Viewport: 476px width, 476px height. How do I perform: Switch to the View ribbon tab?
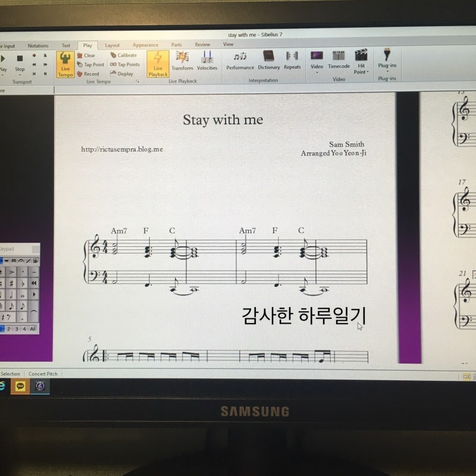pyautogui.click(x=228, y=44)
